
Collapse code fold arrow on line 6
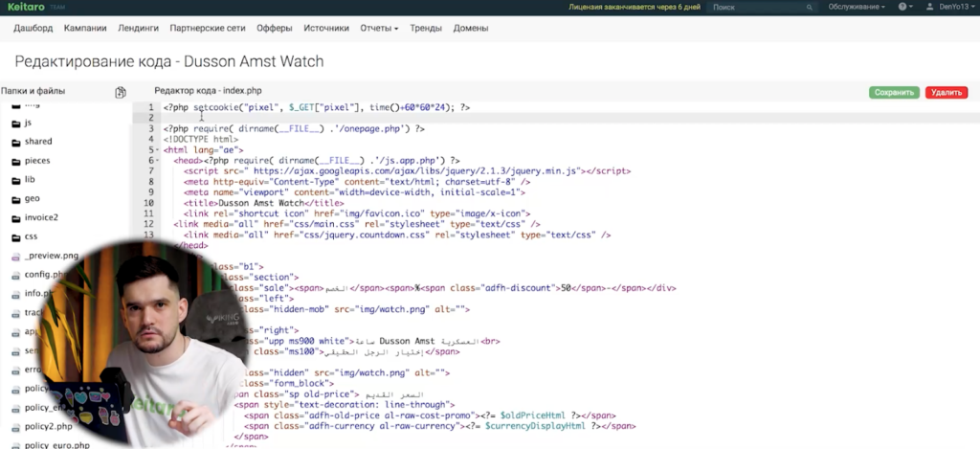tap(157, 161)
